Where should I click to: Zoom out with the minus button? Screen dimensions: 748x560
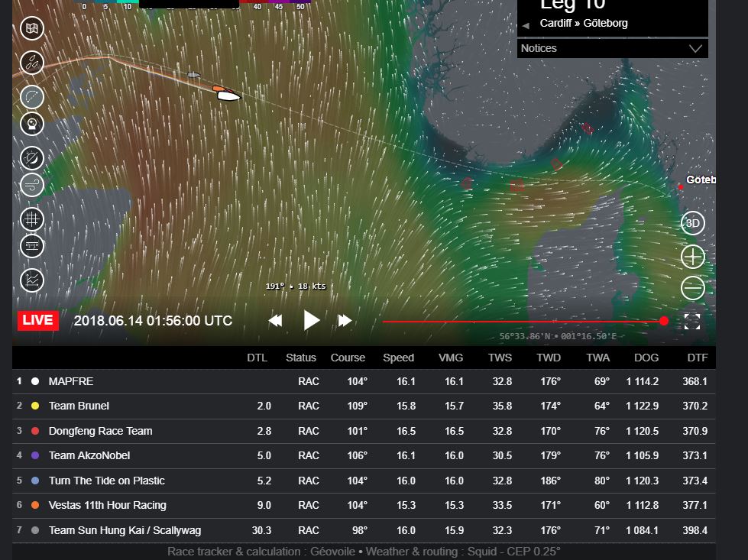coord(692,288)
